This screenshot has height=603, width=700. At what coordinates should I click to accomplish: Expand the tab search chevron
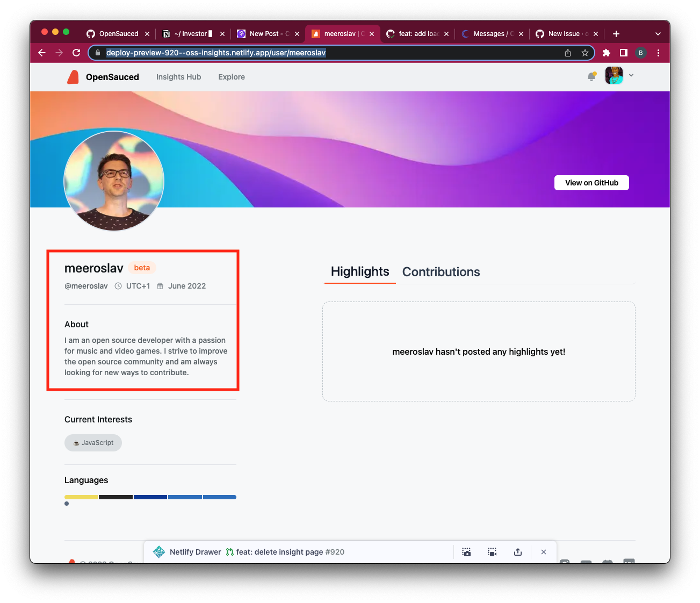coord(658,33)
